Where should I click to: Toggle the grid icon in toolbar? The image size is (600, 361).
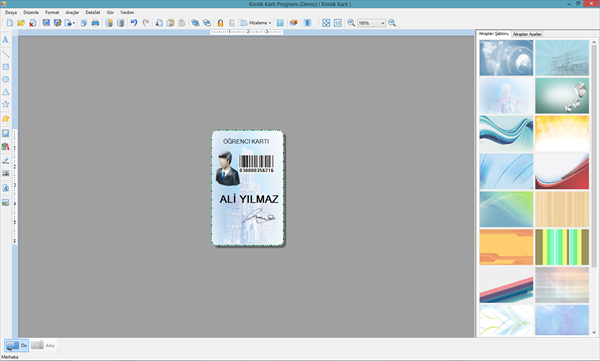pyautogui.click(x=280, y=23)
